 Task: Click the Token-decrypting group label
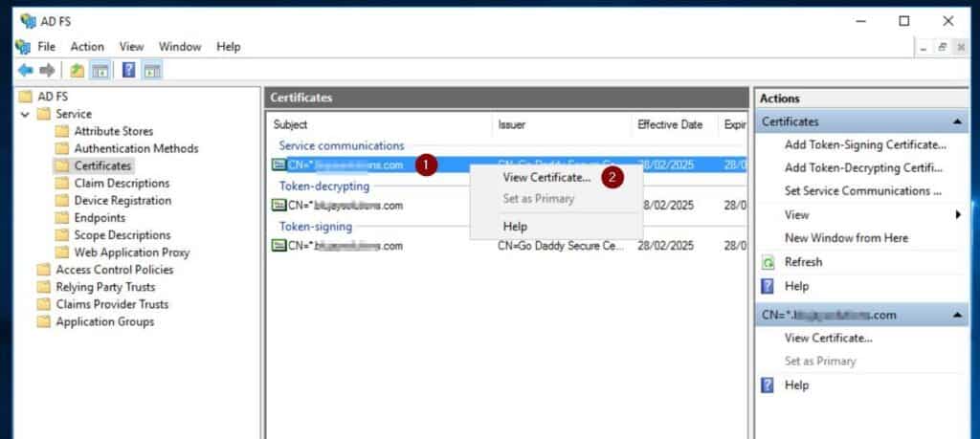click(x=324, y=187)
